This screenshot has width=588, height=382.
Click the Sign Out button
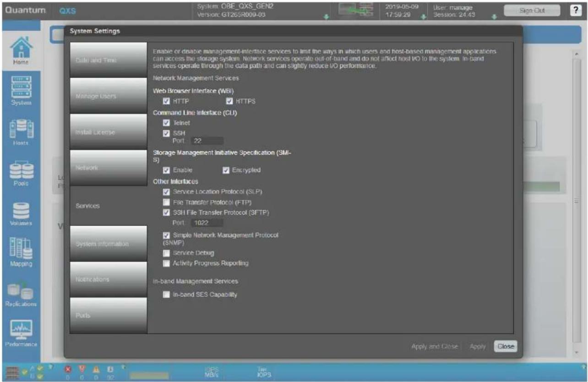pyautogui.click(x=531, y=11)
